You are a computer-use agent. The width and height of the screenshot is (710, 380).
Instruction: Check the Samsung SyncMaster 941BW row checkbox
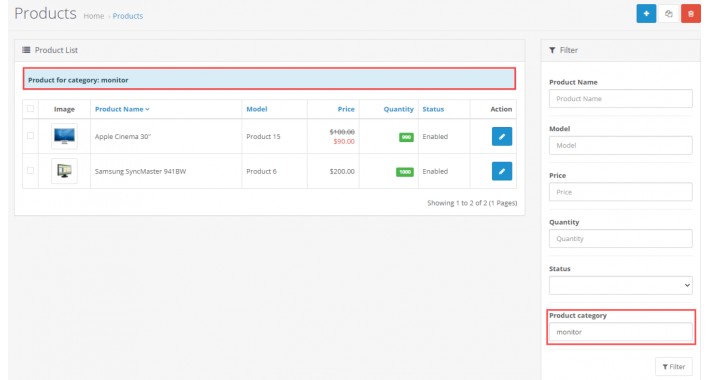(x=30, y=170)
